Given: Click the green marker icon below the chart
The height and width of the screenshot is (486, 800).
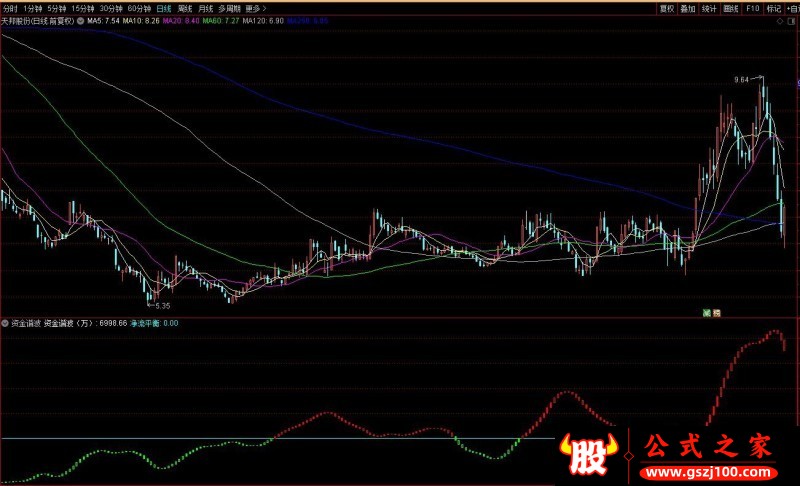Looking at the screenshot, I should point(706,313).
